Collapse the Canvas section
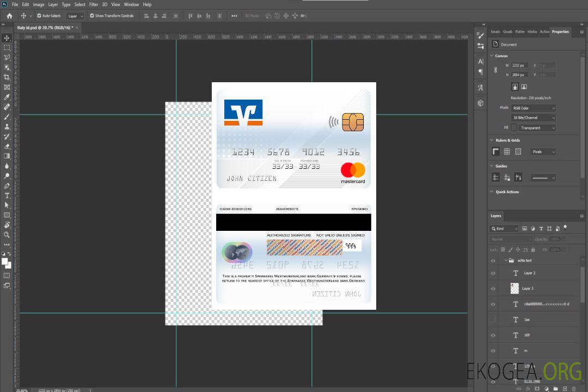588x392 pixels. (x=492, y=56)
